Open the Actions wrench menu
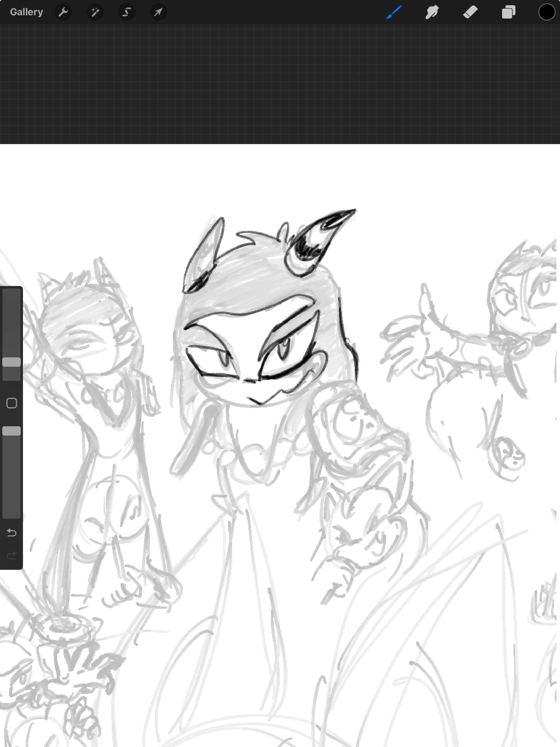560x747 pixels. [x=63, y=12]
